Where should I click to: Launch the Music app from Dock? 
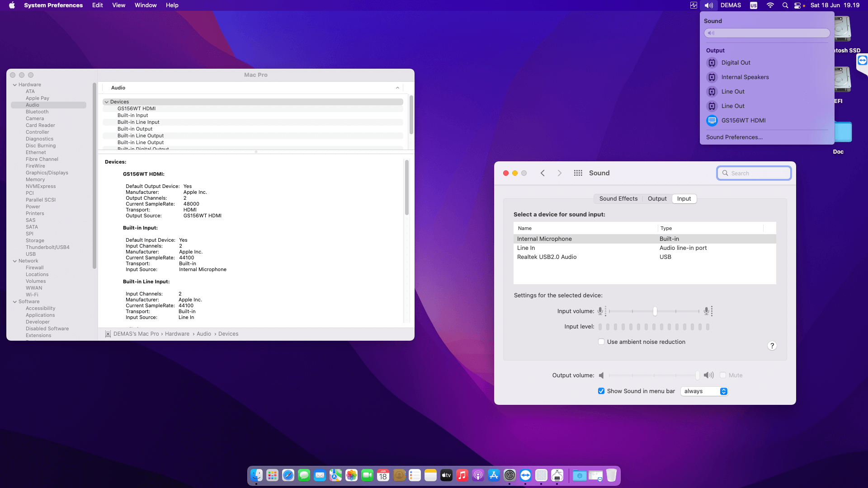coord(462,475)
